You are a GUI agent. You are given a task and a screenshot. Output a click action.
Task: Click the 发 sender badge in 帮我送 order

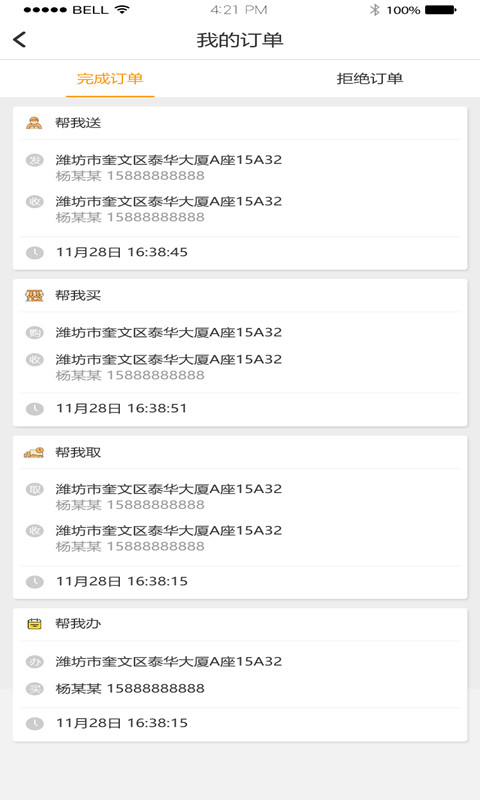pyautogui.click(x=35, y=160)
